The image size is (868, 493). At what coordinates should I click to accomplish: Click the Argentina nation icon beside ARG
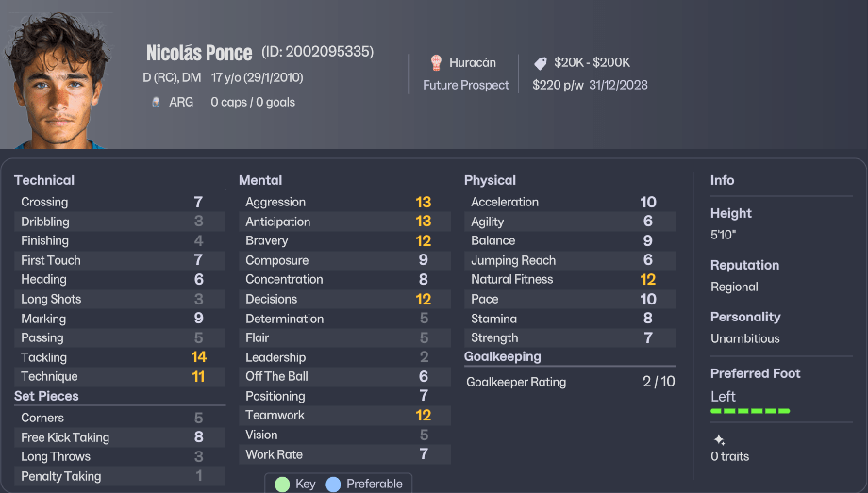156,102
